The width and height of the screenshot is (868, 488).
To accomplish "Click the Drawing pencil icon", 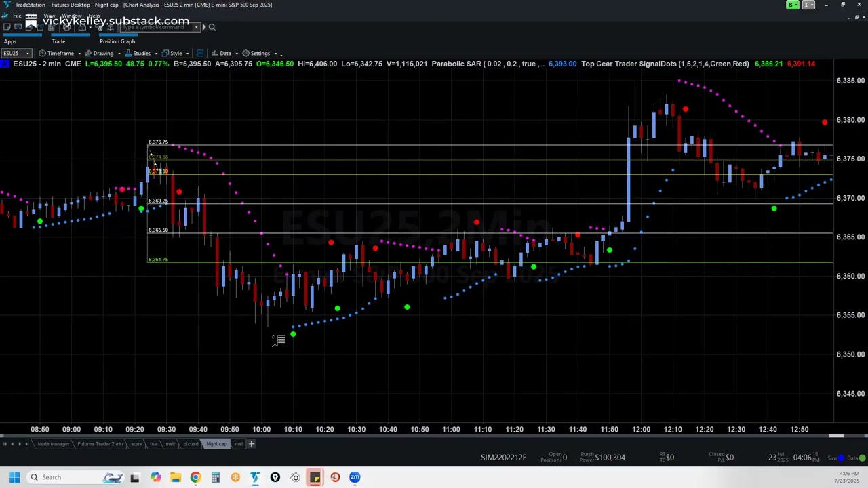I will pos(89,53).
